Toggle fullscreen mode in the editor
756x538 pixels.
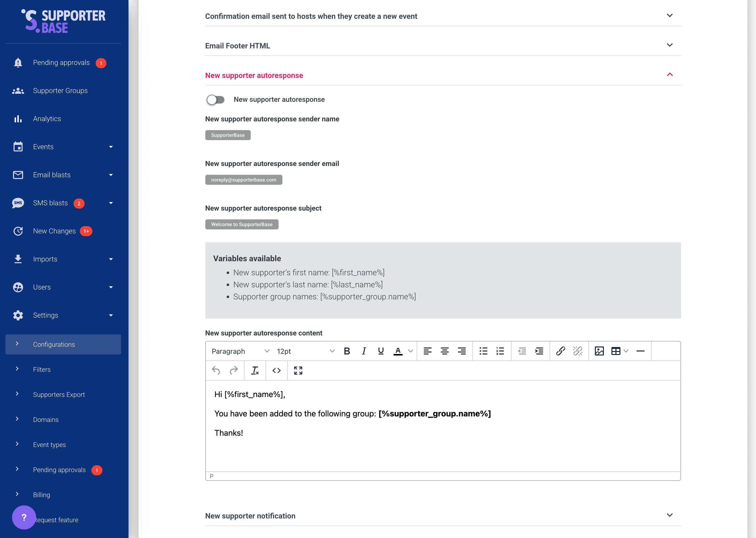(x=298, y=370)
